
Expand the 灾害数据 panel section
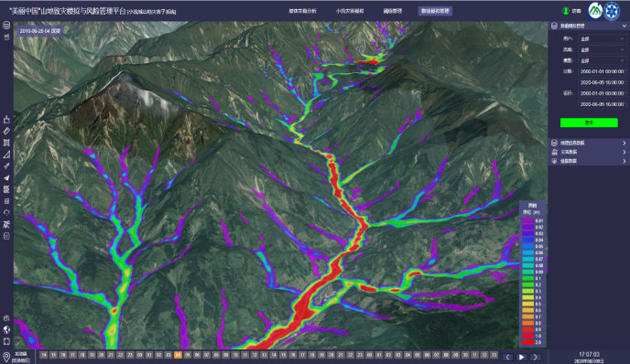tap(589, 152)
